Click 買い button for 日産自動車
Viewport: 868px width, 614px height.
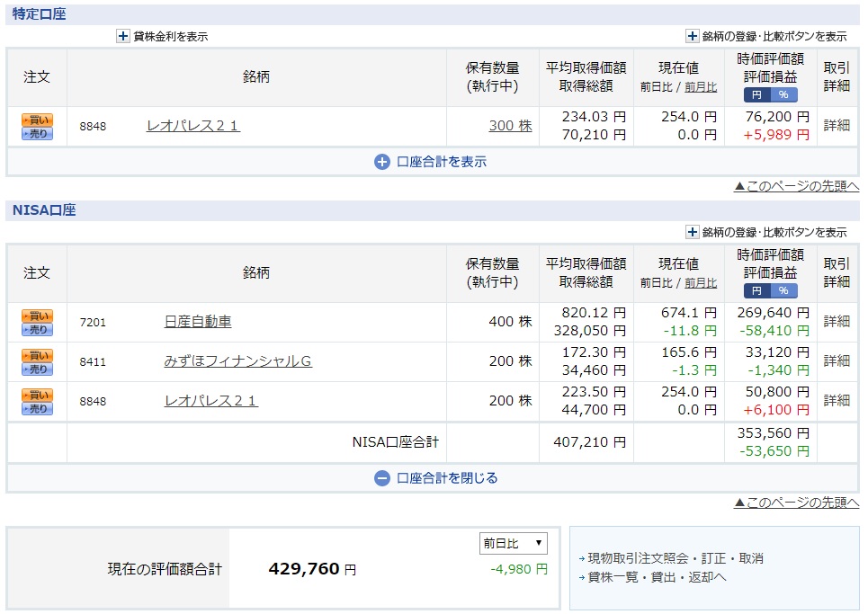(37, 316)
